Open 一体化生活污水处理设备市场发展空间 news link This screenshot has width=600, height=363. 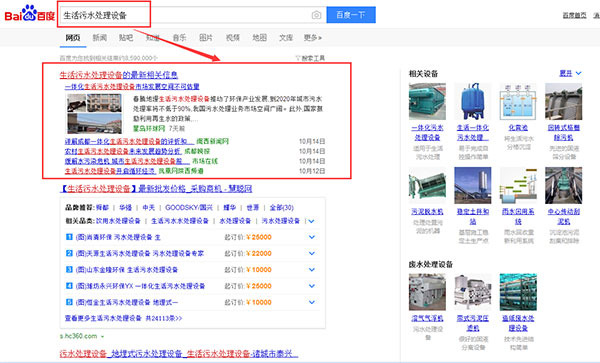(132, 87)
